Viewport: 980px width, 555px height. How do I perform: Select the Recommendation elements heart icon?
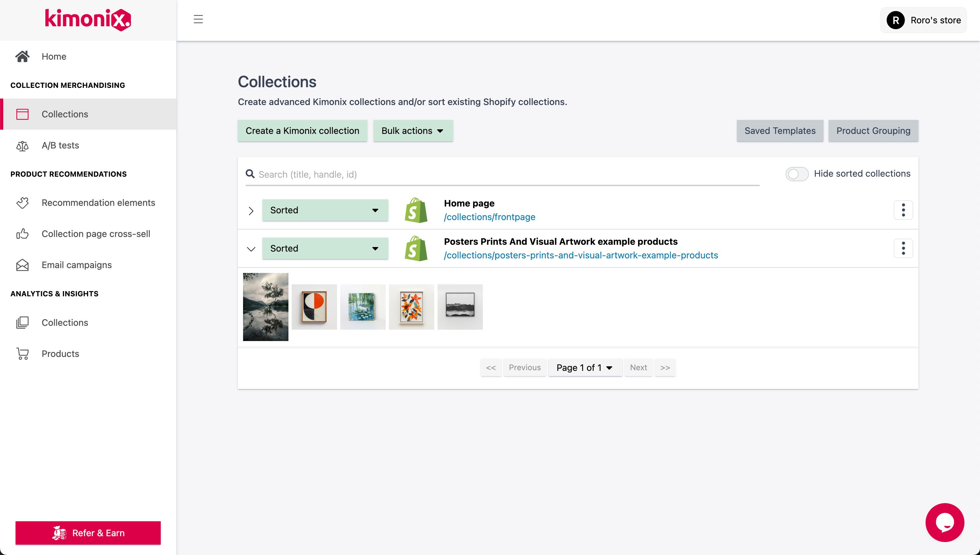[22, 203]
